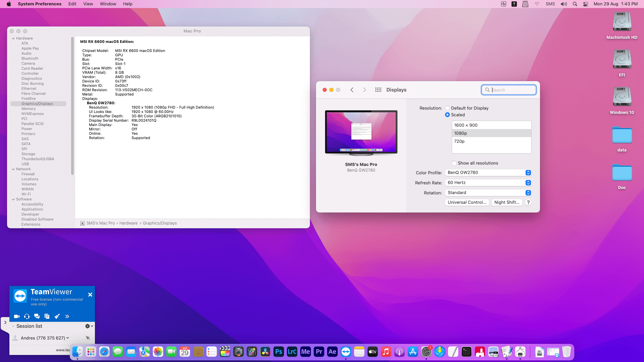Image resolution: width=644 pixels, height=362 pixels.
Task: Click the Universal Control button
Action: (467, 202)
